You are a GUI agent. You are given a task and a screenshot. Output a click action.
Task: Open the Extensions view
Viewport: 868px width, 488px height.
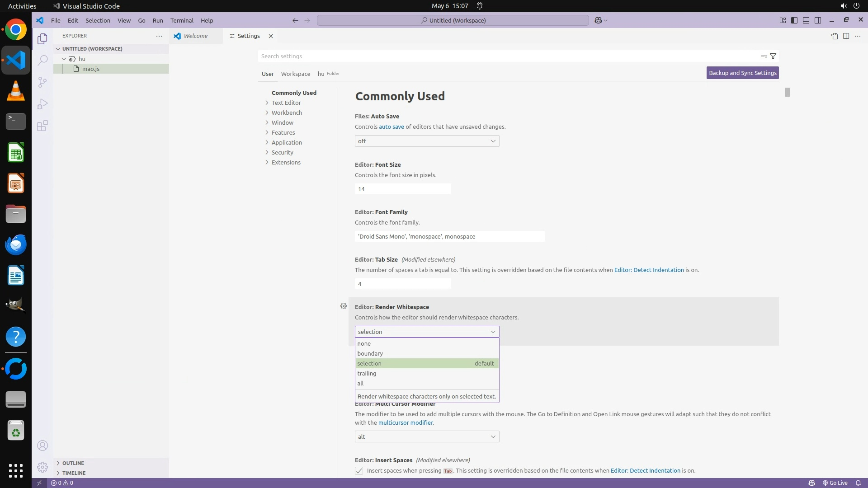pyautogui.click(x=42, y=126)
